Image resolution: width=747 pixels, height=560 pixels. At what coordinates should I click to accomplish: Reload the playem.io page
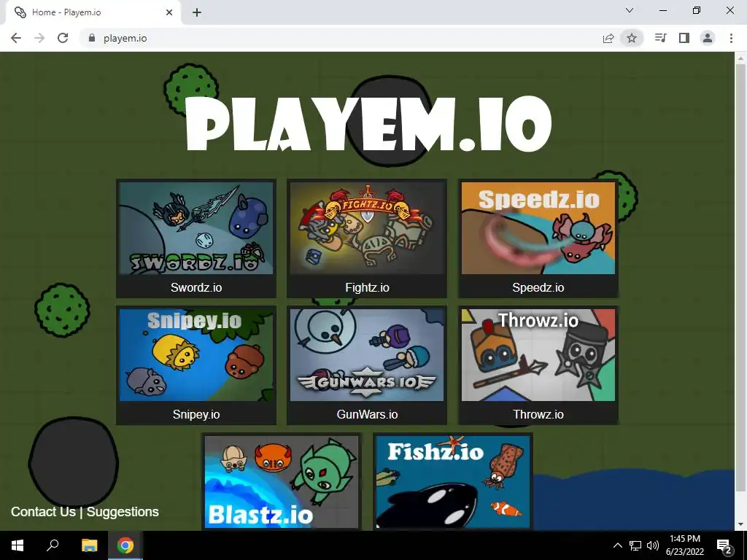(x=63, y=38)
